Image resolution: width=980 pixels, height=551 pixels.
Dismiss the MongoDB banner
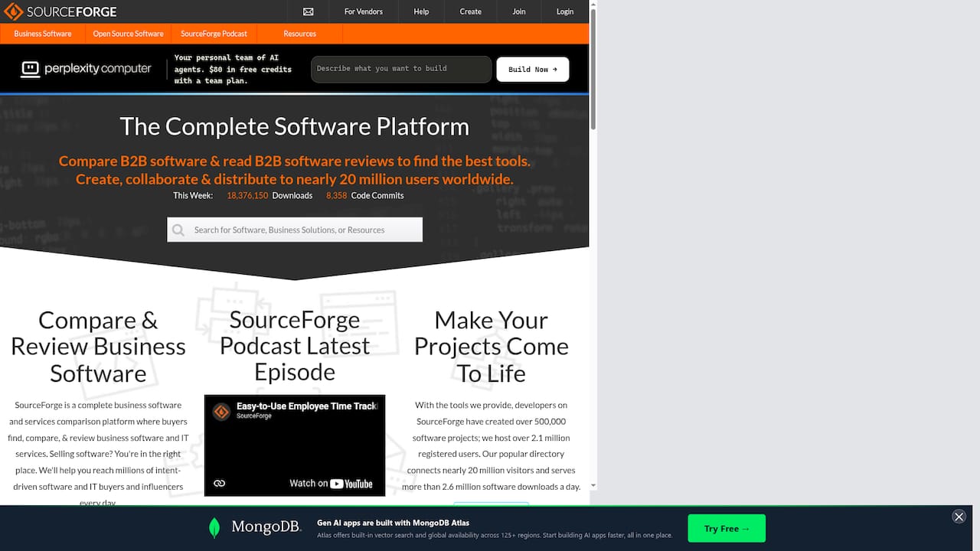pos(959,517)
